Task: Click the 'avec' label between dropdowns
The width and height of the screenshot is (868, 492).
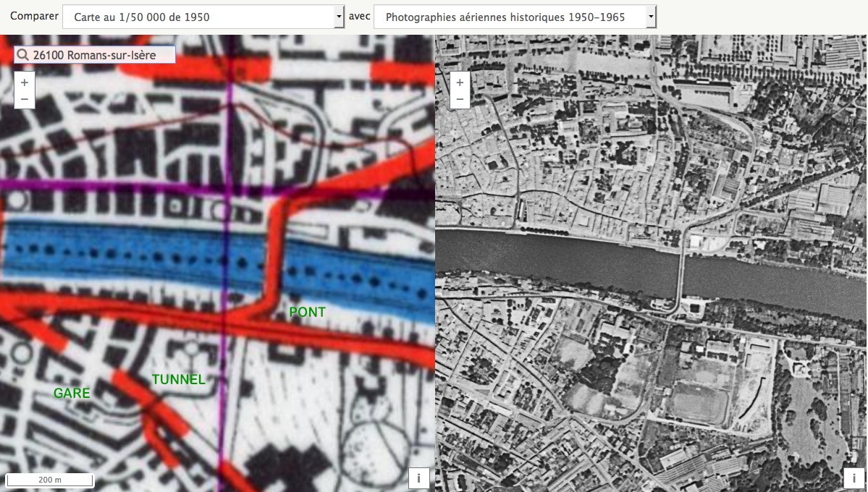Action: coord(359,16)
